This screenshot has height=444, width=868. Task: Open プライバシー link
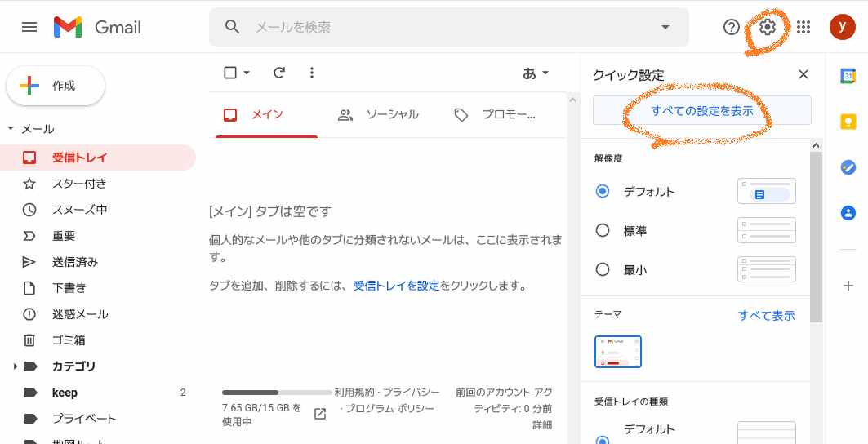coord(412,393)
